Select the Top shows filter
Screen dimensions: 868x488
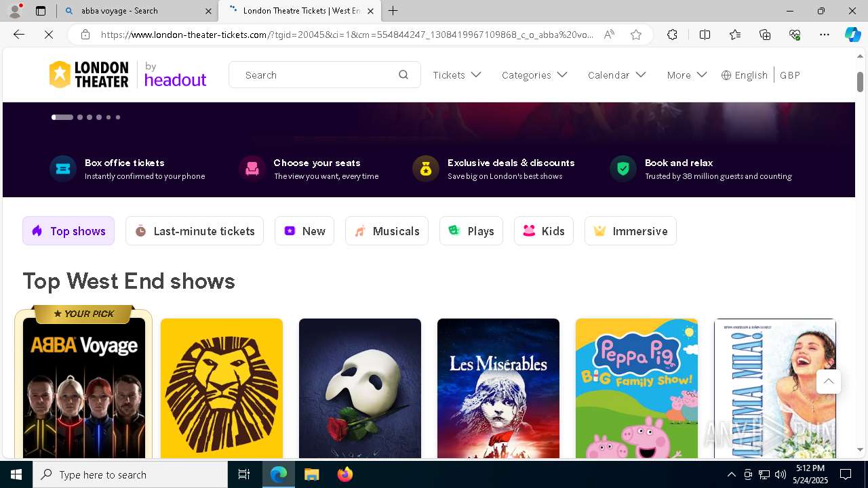tap(68, 231)
